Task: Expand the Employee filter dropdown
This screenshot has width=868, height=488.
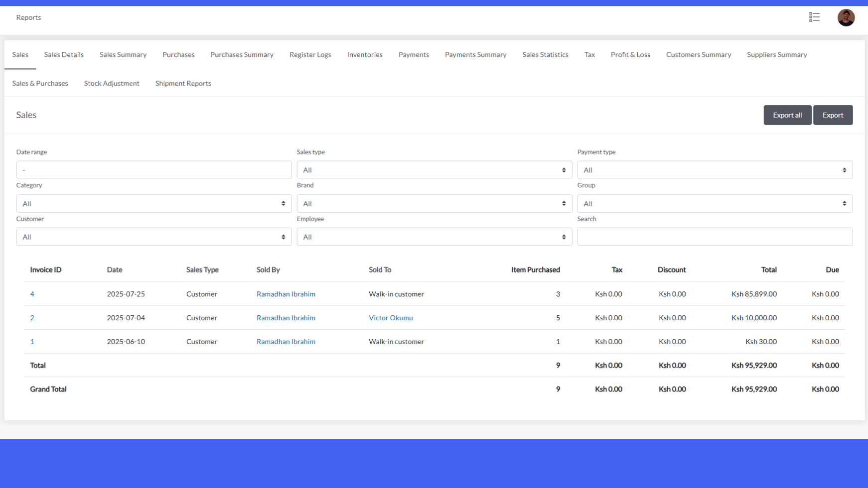Action: (x=434, y=237)
